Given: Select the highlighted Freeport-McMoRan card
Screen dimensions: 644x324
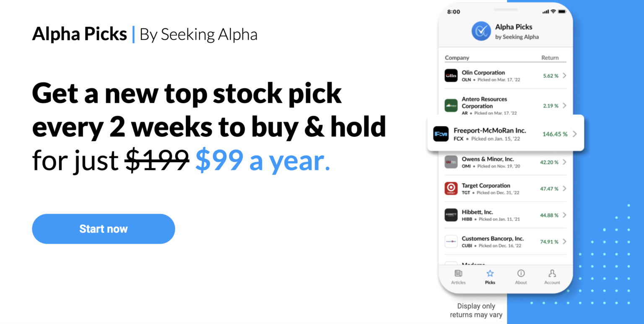Looking at the screenshot, I should [x=505, y=134].
